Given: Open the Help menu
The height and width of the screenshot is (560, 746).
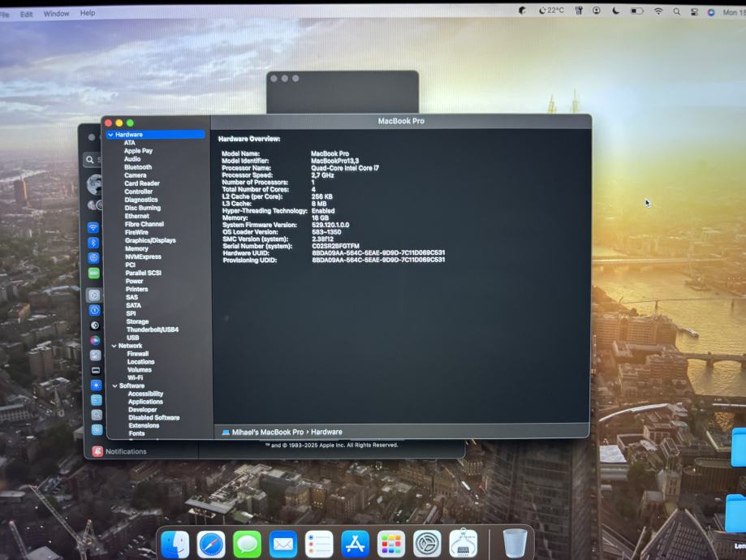Looking at the screenshot, I should pyautogui.click(x=88, y=13).
